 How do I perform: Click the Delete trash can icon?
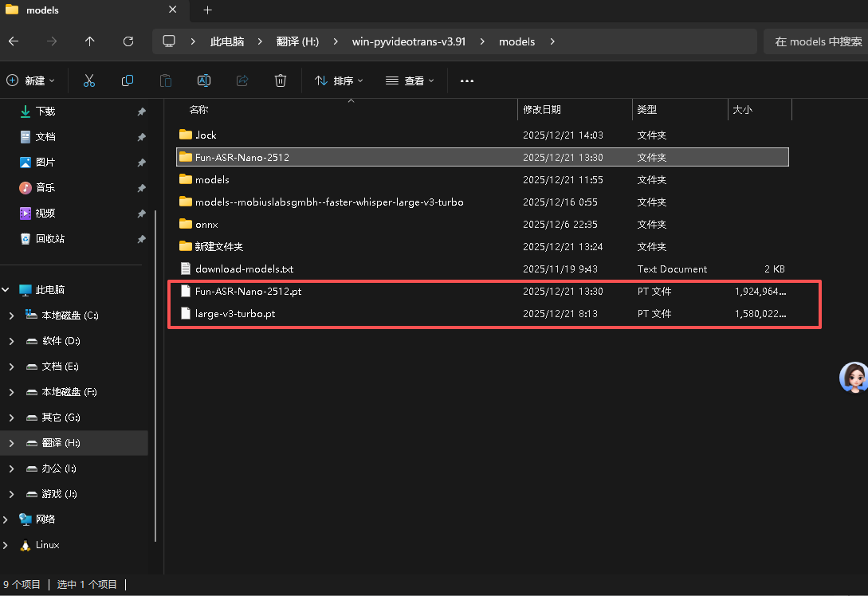click(x=281, y=80)
